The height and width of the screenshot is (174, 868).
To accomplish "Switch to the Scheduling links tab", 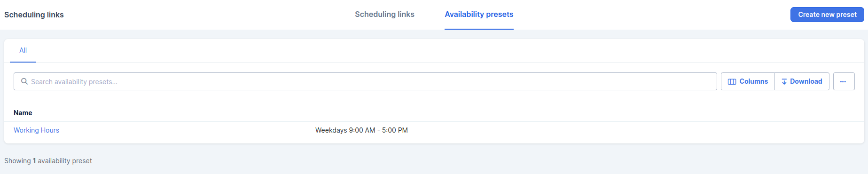I will pyautogui.click(x=384, y=15).
